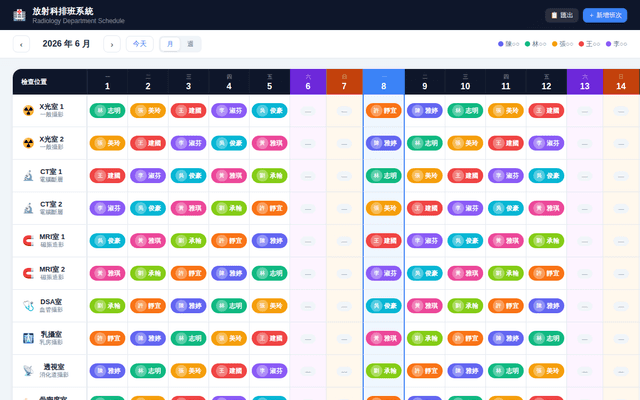Open 美玲 shift in CT室 2 on day 8
640x400 pixels.
[384, 209]
